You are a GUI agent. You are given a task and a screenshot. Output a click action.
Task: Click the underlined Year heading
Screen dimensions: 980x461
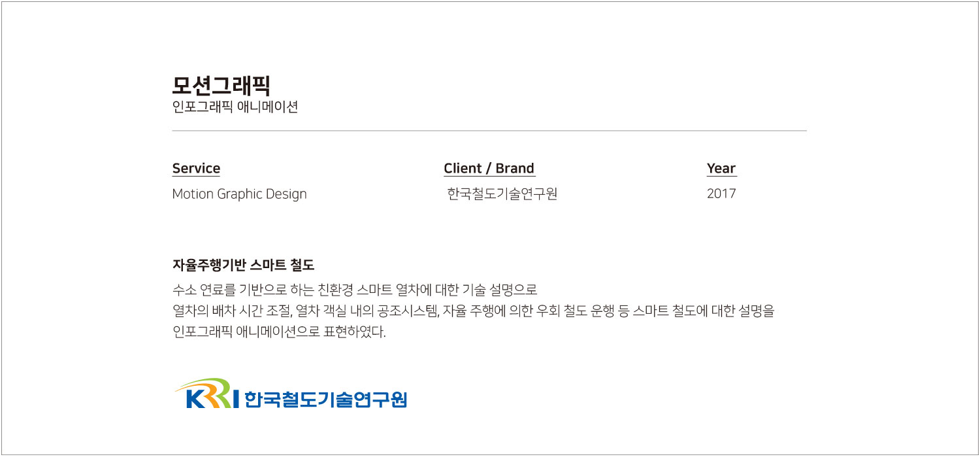tap(721, 169)
